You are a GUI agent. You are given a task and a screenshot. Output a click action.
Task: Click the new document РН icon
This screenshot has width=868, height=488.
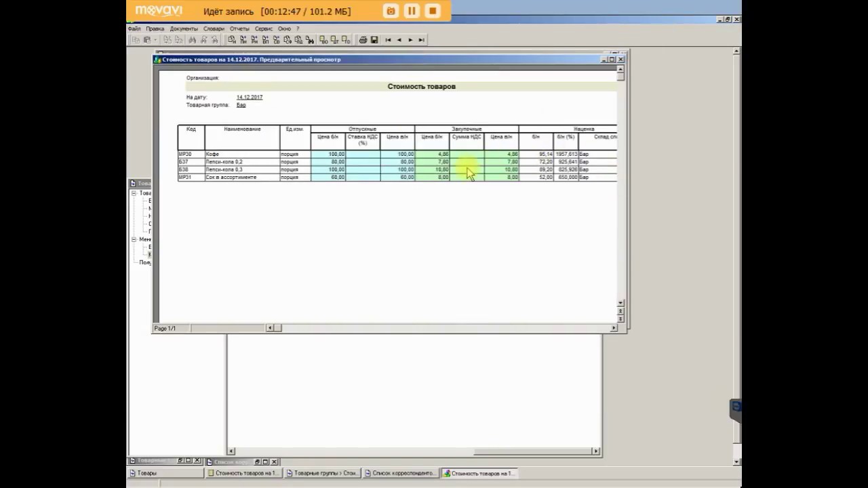[254, 40]
